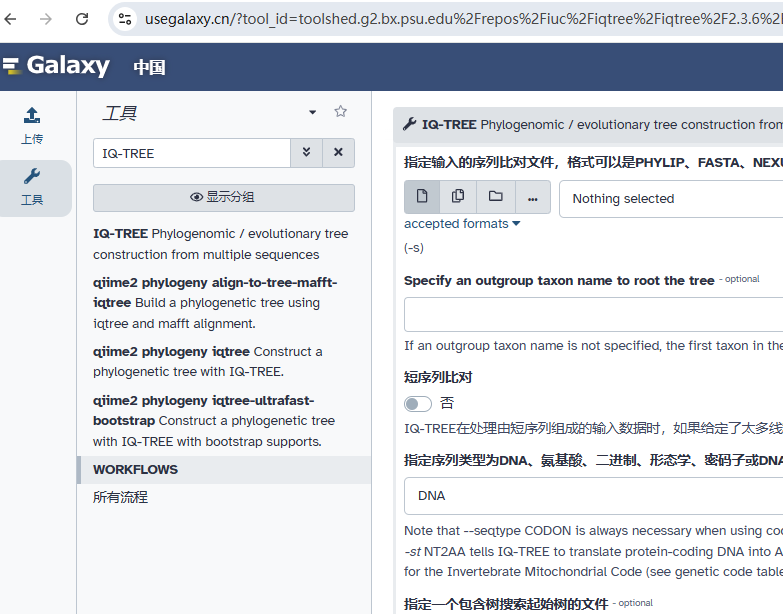Open the 工具 wrench icon in sidebar
Viewport: 783px width, 614px height.
32,188
